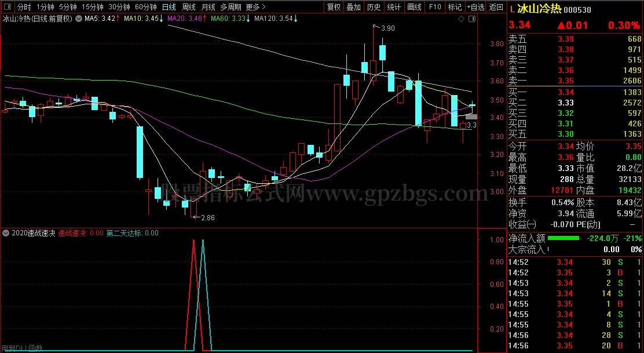Screen dimensions: 644x353
Task: Select the 卖四 ask row at 3.38
Action: pos(575,50)
